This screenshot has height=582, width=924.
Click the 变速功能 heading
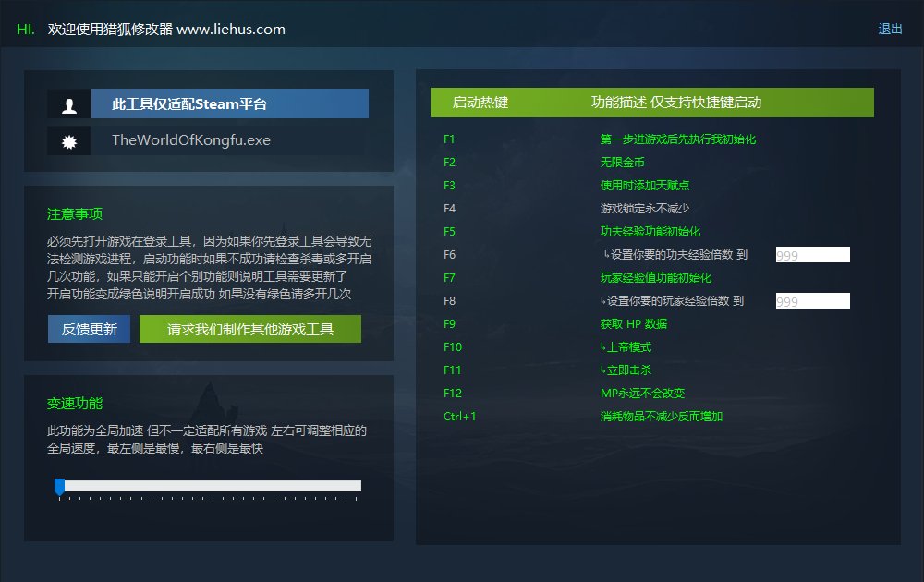pyautogui.click(x=75, y=404)
